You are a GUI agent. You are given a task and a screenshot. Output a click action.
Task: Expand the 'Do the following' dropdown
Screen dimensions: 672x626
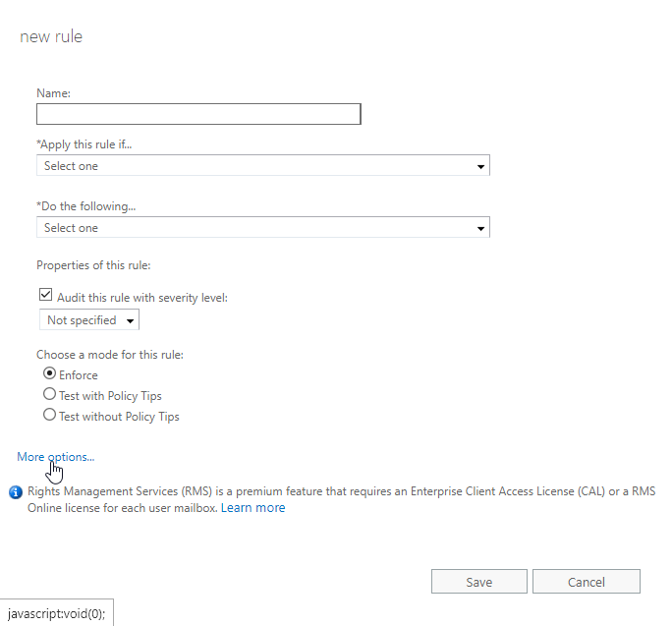pyautogui.click(x=262, y=228)
